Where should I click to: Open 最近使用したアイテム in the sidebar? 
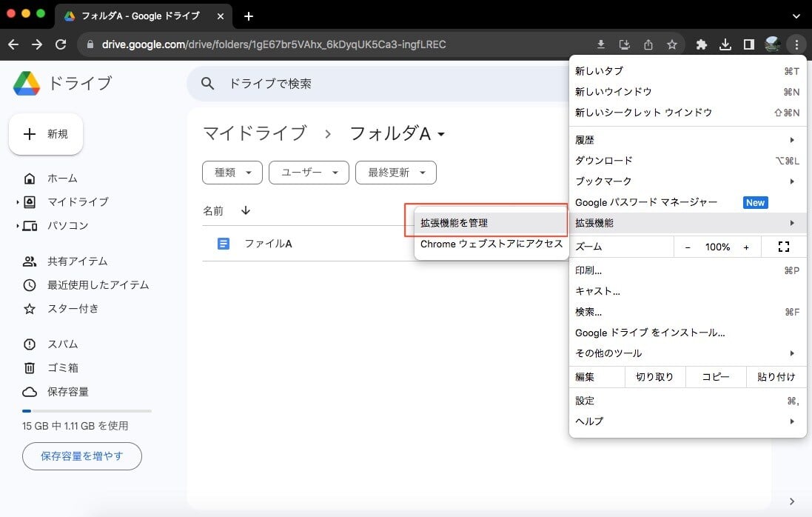[x=86, y=285]
